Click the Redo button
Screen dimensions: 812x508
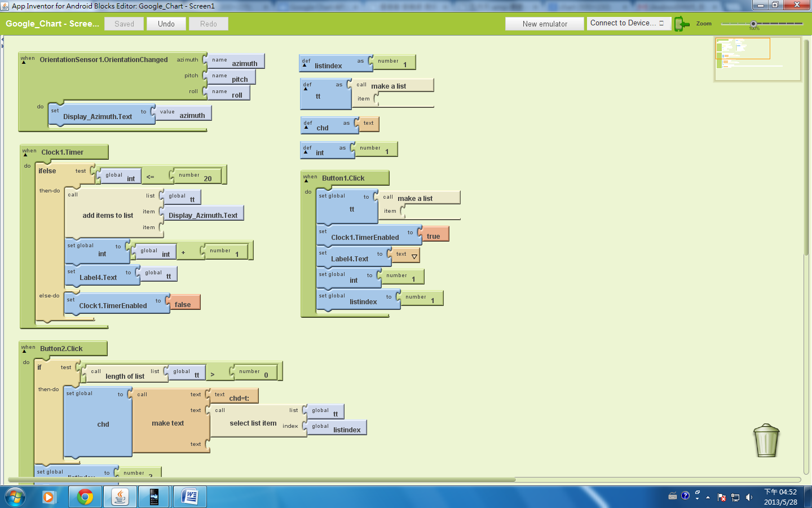click(208, 24)
